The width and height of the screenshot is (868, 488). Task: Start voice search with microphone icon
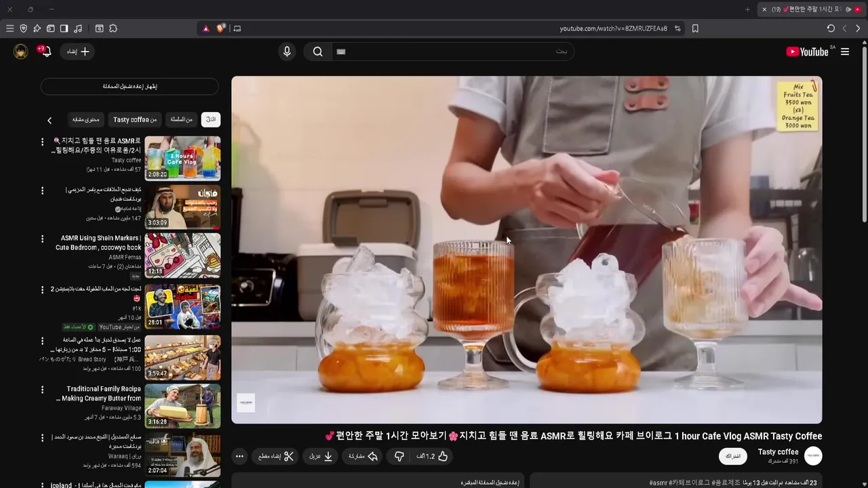coord(287,52)
